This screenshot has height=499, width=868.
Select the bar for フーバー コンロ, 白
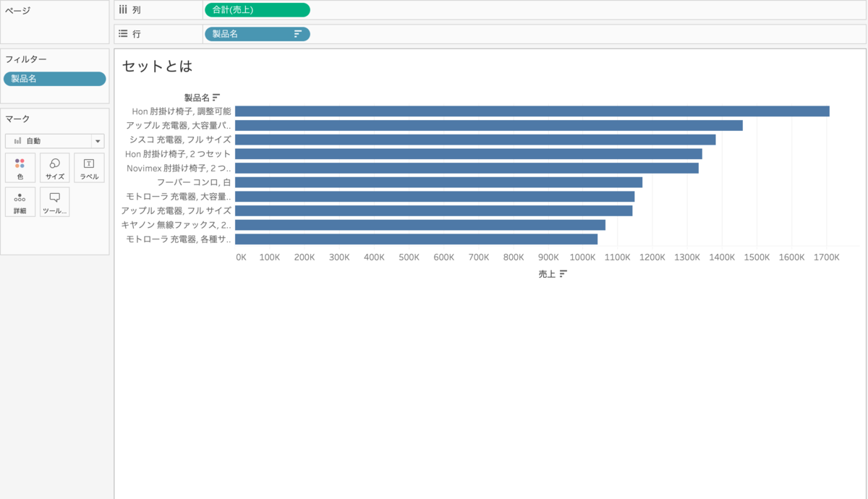coord(438,182)
